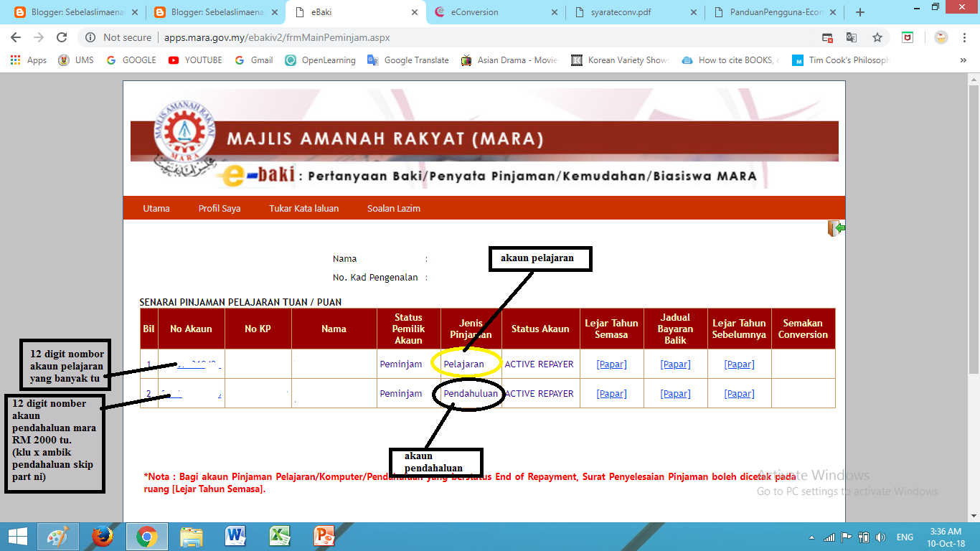Open the Asian Drama bookmark
Image resolution: width=980 pixels, height=551 pixels.
[509, 60]
